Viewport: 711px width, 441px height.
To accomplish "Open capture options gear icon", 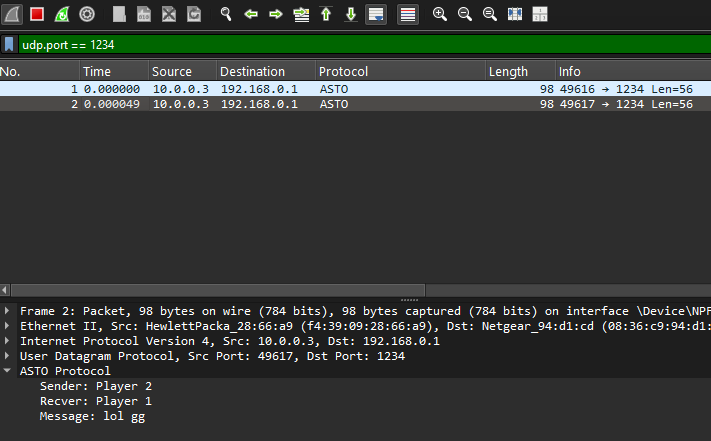I will pyautogui.click(x=87, y=15).
